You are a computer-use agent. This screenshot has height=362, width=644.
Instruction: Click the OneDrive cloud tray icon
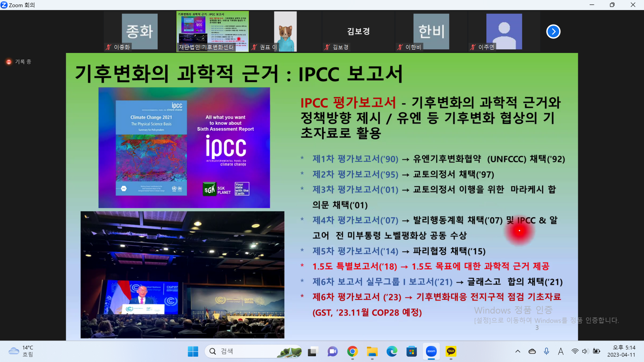coord(532,351)
